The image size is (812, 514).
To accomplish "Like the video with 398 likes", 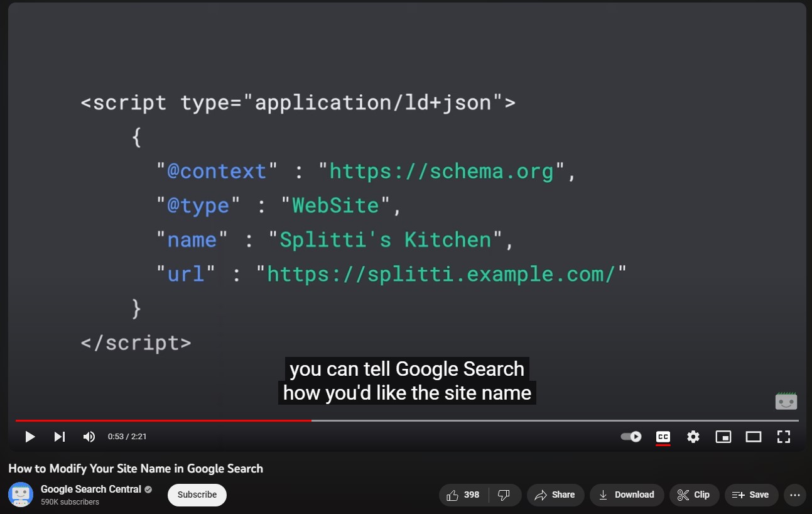I will click(463, 495).
